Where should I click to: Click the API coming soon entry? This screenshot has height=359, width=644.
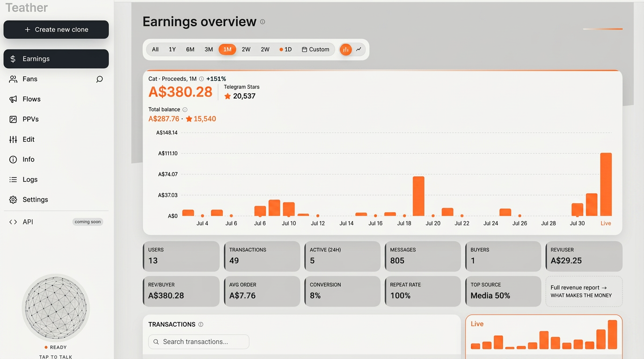coord(56,222)
